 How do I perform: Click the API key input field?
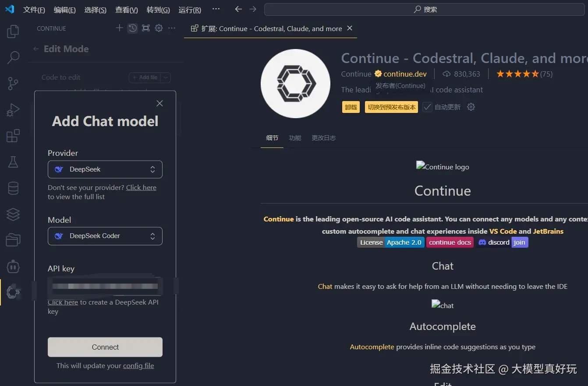click(x=105, y=286)
